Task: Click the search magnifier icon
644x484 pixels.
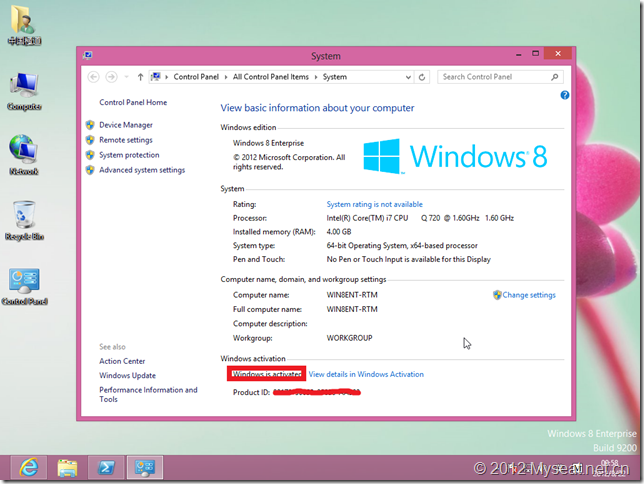Action: pyautogui.click(x=554, y=77)
